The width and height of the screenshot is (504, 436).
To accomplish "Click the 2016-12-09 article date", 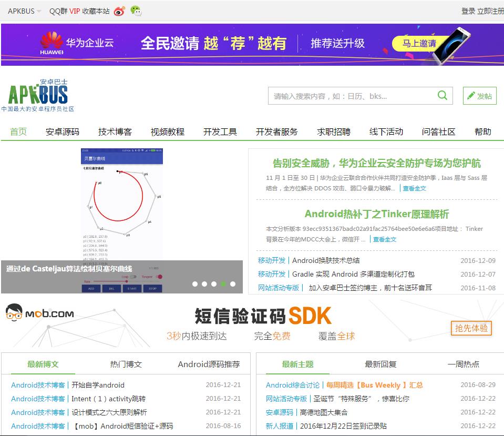I will point(478,261).
